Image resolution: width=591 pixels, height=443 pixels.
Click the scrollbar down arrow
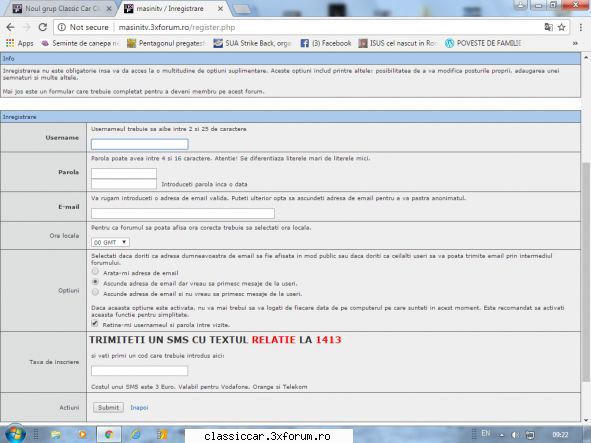point(586,420)
